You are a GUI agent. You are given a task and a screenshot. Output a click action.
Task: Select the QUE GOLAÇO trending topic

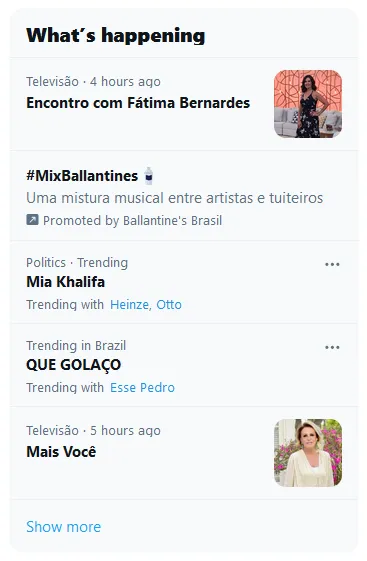(x=74, y=365)
